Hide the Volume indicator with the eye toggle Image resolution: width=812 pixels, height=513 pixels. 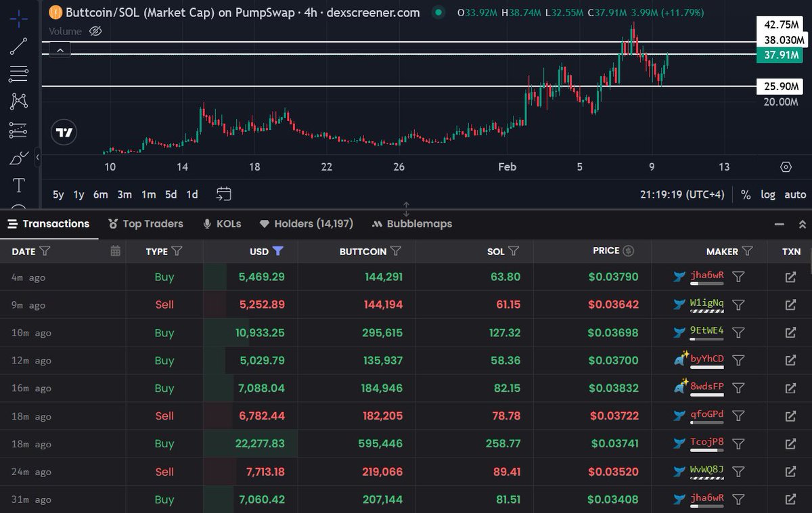click(95, 30)
